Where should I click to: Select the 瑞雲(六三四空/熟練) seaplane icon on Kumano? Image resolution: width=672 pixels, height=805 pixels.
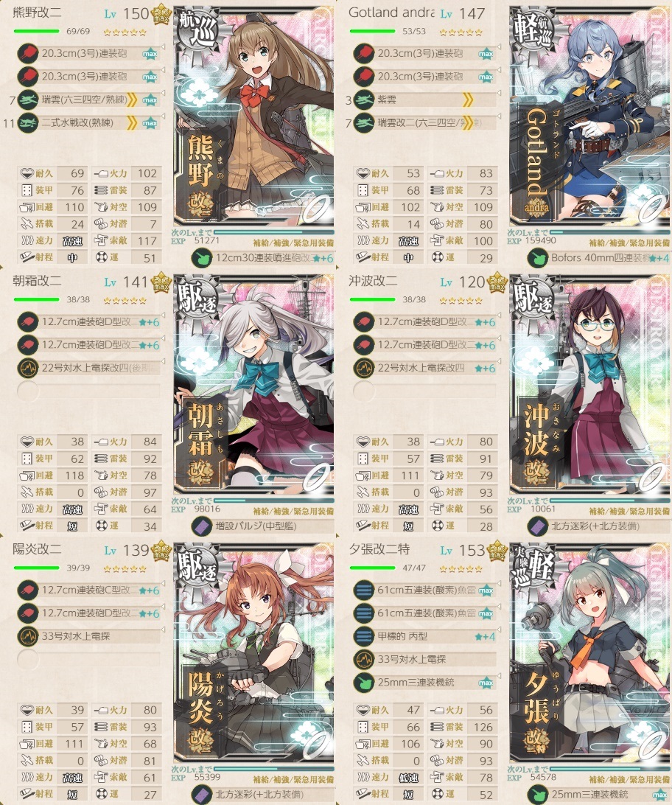pos(28,99)
